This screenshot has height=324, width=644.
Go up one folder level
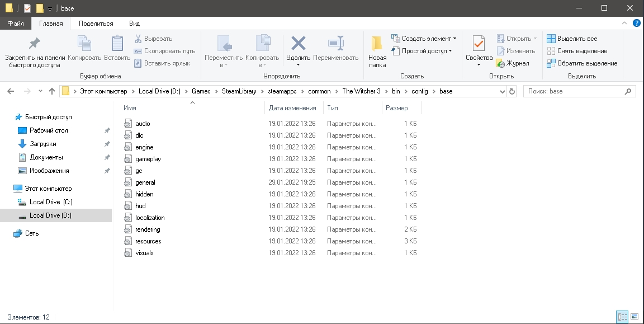point(52,91)
